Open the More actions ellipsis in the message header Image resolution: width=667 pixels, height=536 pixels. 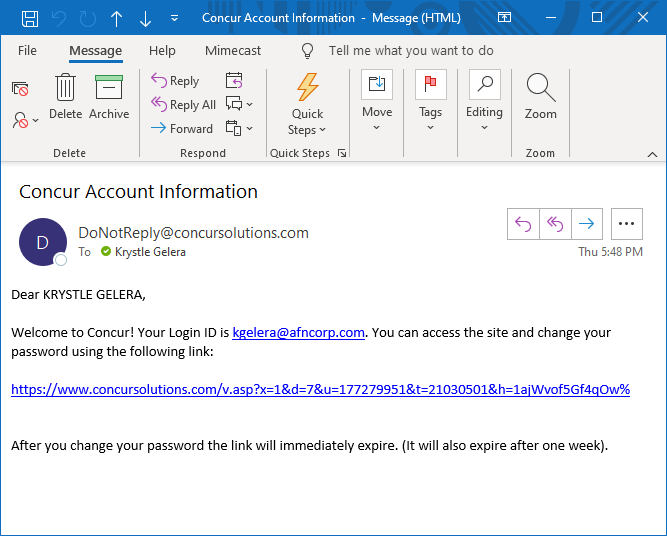coord(627,224)
